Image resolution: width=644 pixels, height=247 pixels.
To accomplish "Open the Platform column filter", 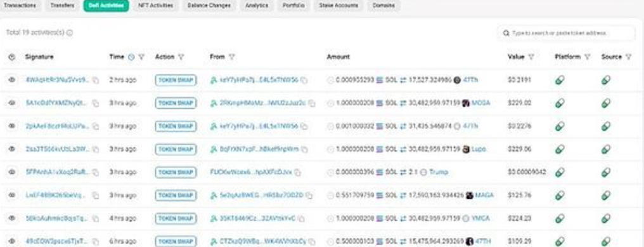I will [x=588, y=57].
